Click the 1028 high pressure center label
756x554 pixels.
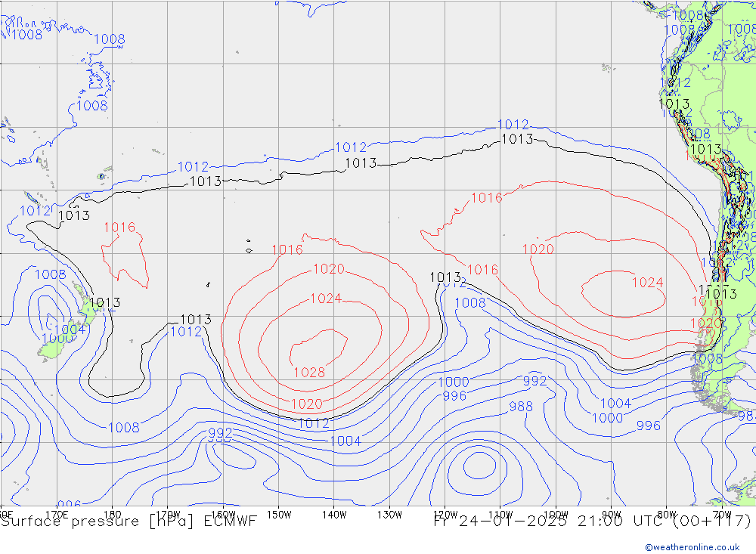[309, 372]
